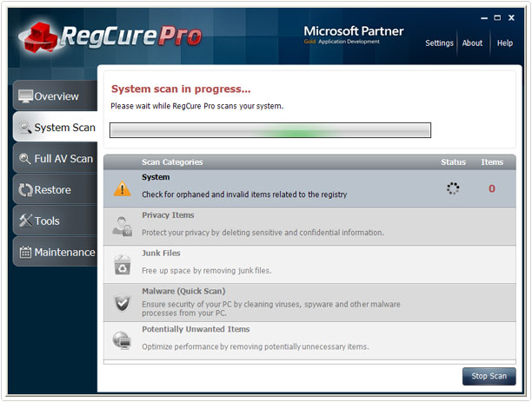
Task: Click 'Please wait while RegCure Pro scans' text
Action: 196,106
